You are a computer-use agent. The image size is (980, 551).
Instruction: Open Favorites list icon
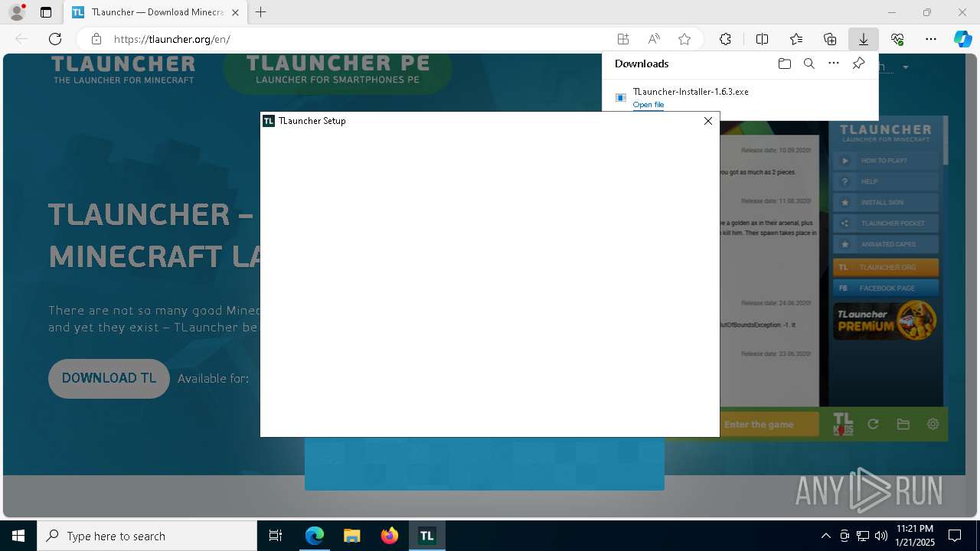tap(796, 39)
